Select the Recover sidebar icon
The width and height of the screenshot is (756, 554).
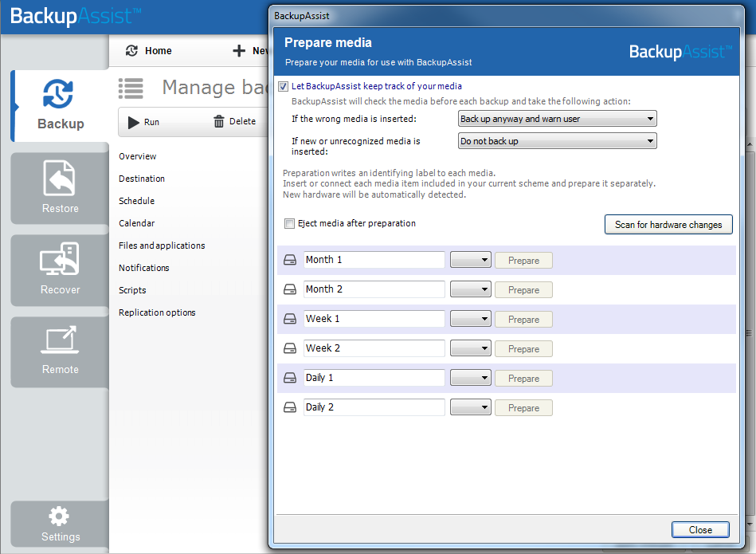click(x=60, y=260)
